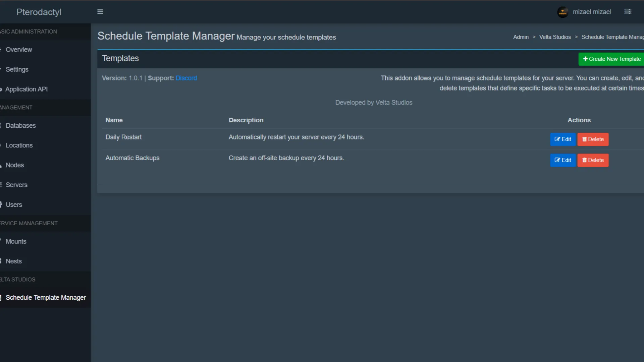The width and height of the screenshot is (644, 362).
Task: Open the Nodes page
Action: pyautogui.click(x=15, y=165)
